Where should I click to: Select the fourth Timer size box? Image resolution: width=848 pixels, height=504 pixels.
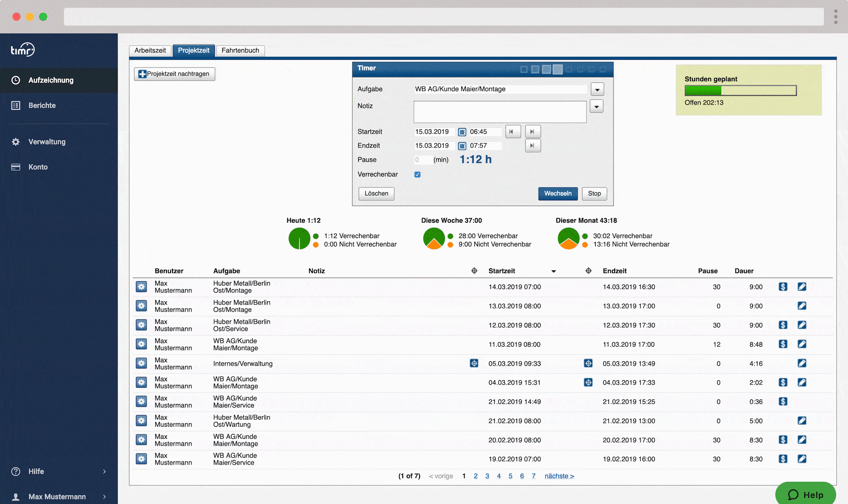558,70
